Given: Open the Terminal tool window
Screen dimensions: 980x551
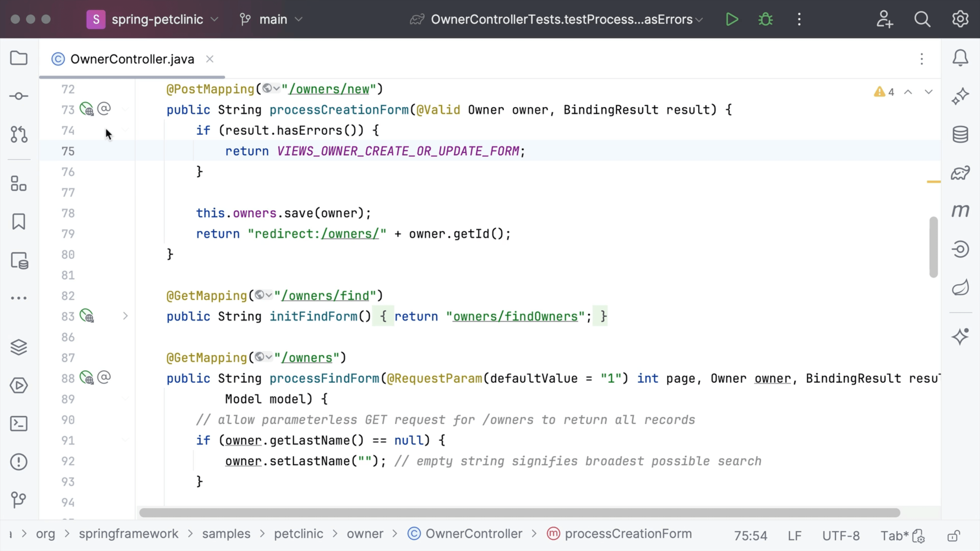Looking at the screenshot, I should coord(18,423).
